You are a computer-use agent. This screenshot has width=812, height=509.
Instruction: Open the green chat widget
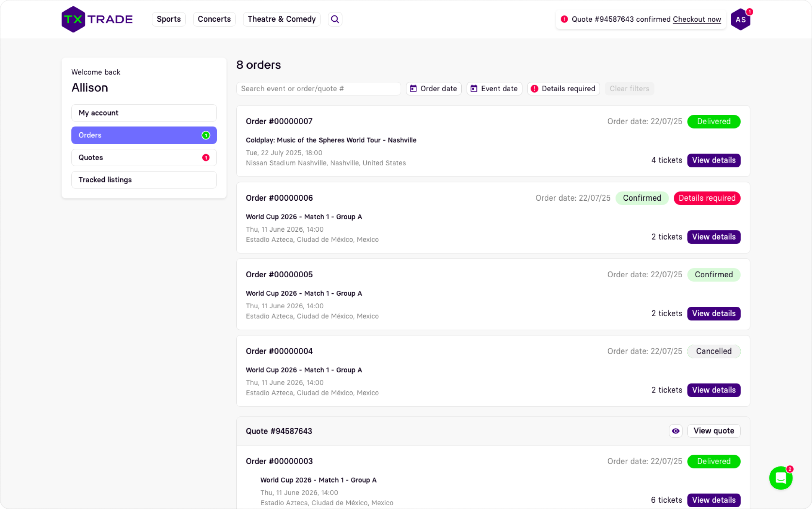coord(781,478)
